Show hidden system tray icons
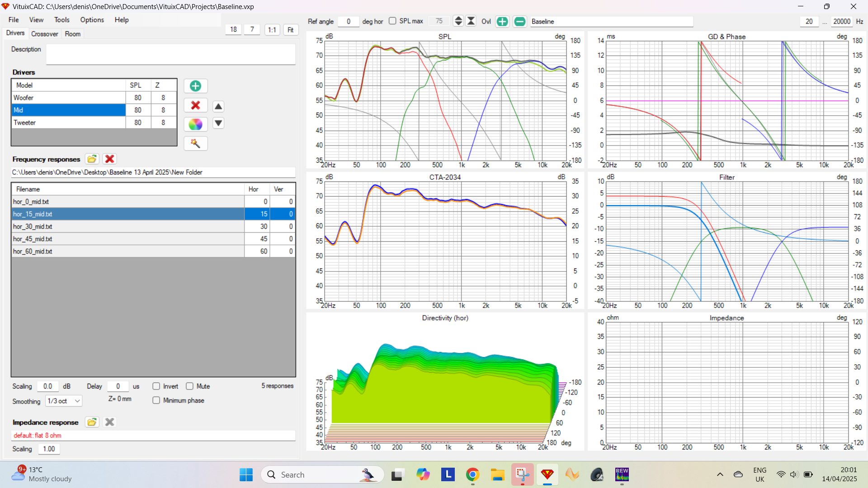The width and height of the screenshot is (868, 488). pos(720,474)
